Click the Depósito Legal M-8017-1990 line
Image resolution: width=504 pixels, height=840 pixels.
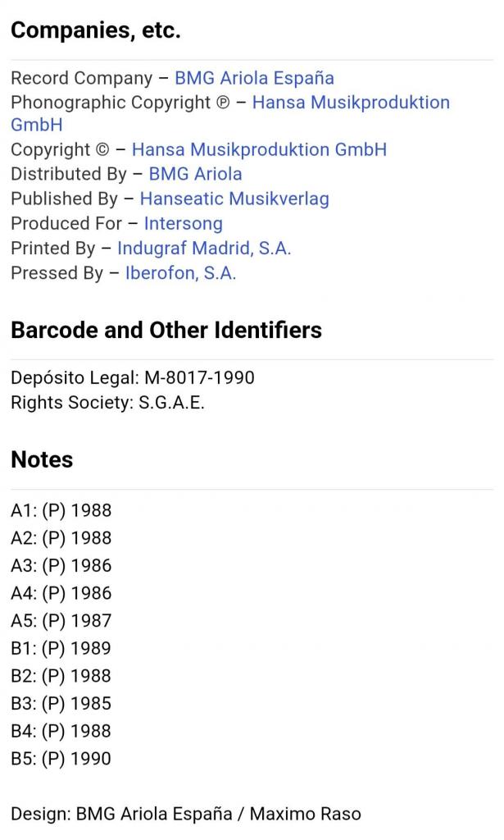(133, 378)
